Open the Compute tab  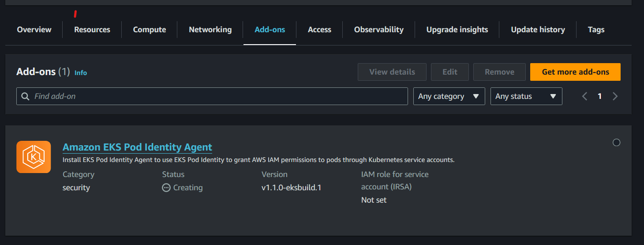(150, 30)
